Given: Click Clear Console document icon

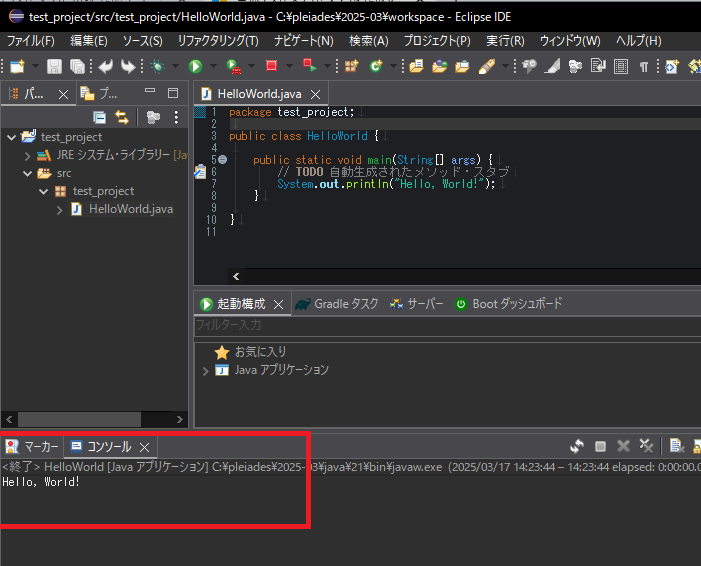Looking at the screenshot, I should [x=676, y=446].
